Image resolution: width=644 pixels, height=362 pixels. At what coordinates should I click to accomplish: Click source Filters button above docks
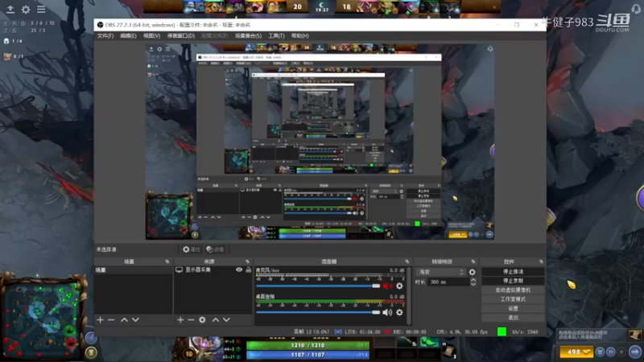click(216, 249)
